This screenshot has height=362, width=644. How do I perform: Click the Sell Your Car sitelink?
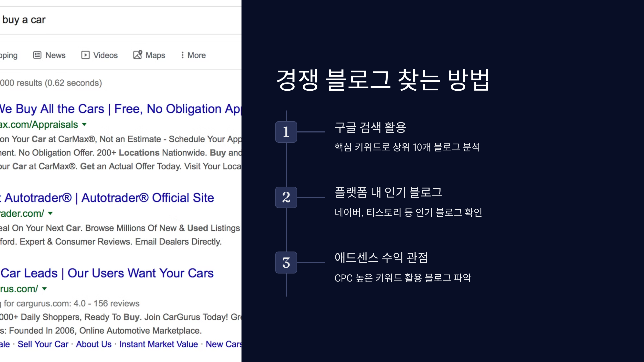(43, 344)
